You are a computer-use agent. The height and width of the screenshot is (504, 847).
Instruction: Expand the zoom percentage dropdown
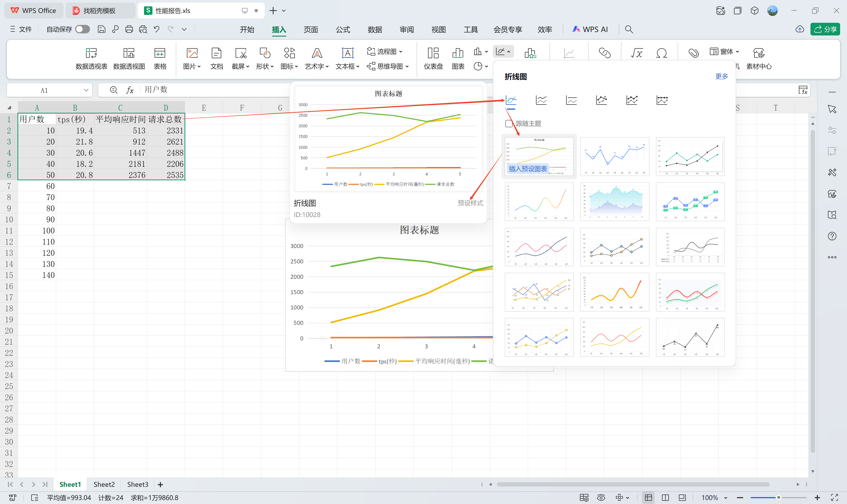click(726, 498)
